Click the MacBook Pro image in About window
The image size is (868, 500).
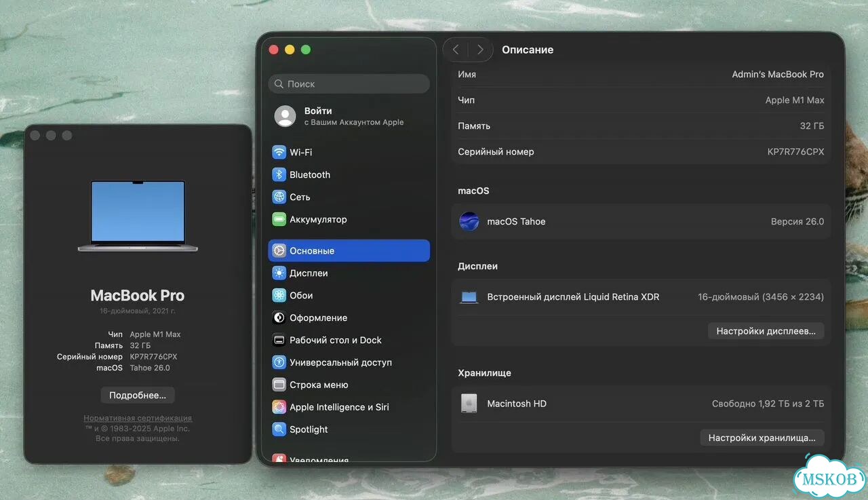pyautogui.click(x=138, y=216)
